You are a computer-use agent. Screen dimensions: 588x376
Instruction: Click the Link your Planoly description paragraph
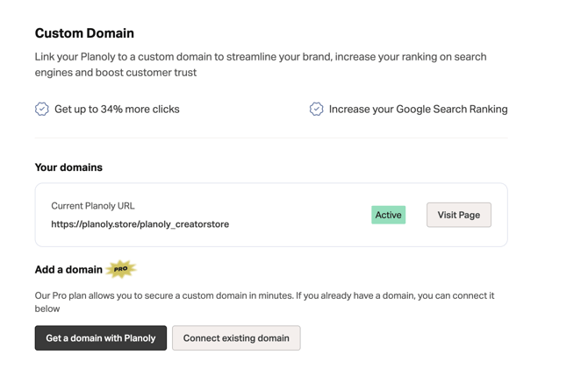[261, 57]
